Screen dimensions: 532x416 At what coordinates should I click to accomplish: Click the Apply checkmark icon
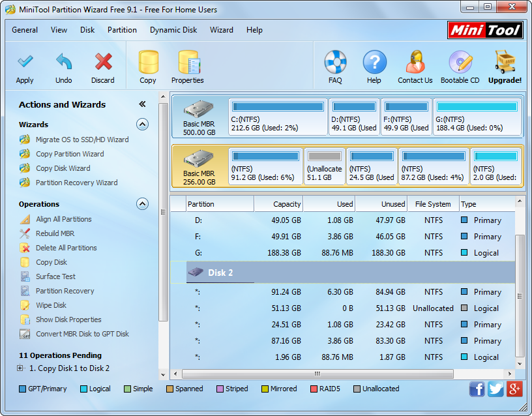[x=25, y=61]
